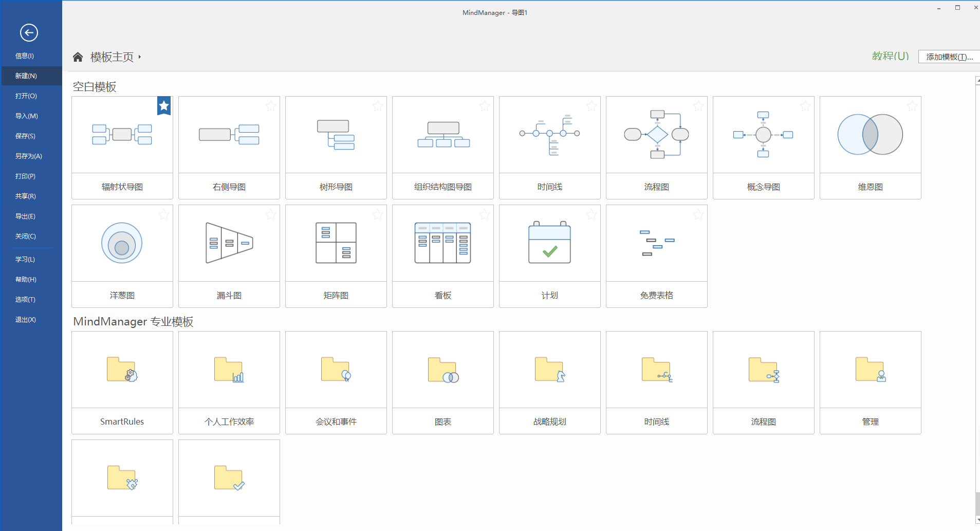Favorite the 右侧导图 template star

pos(271,106)
